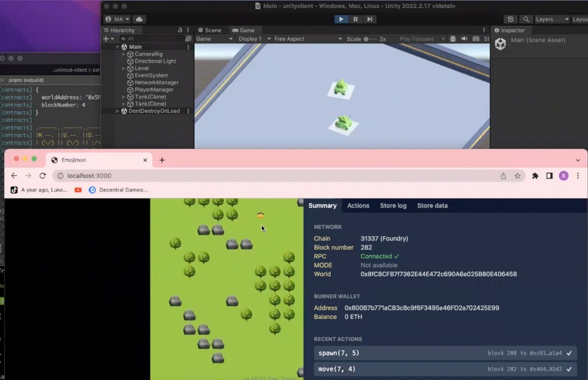Image resolution: width=588 pixels, height=380 pixels.
Task: Click the Hierarchy search magnifier icon
Action: pyautogui.click(x=124, y=38)
